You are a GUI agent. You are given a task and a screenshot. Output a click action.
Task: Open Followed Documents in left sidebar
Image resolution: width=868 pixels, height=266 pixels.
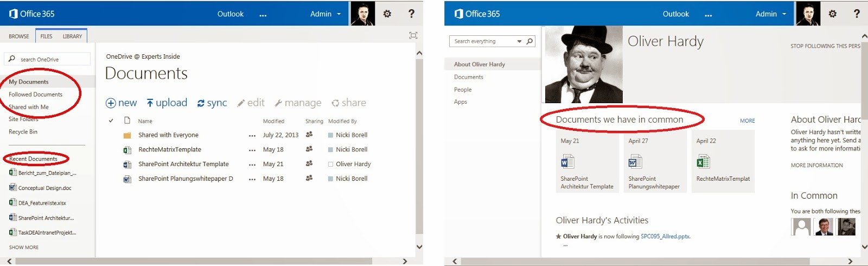click(35, 94)
